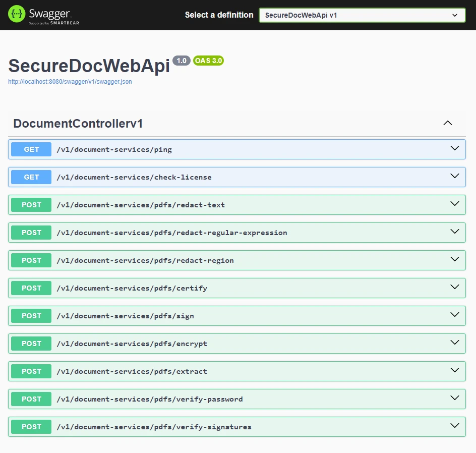Collapse the DocumentControllerv1 section
Image resolution: width=476 pixels, height=453 pixels.
(447, 123)
